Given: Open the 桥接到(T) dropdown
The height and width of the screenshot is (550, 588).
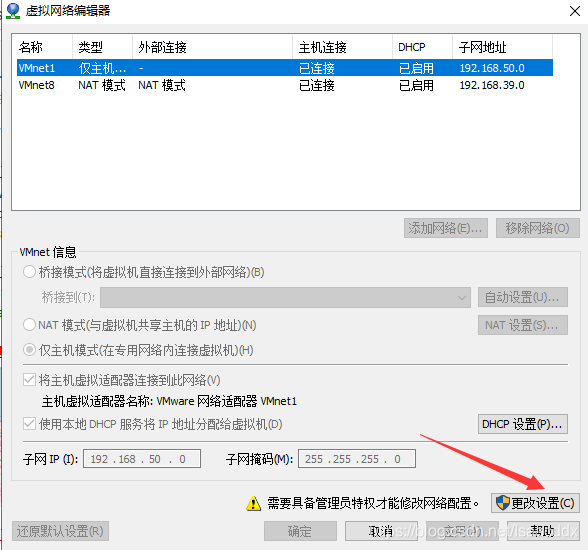Looking at the screenshot, I should pos(285,298).
